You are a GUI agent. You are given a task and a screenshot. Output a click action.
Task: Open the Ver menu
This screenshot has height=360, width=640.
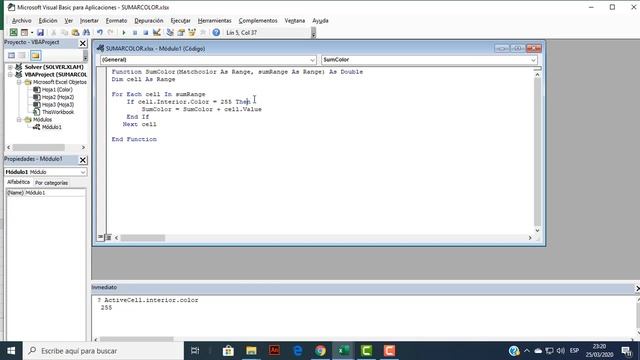(x=68, y=20)
